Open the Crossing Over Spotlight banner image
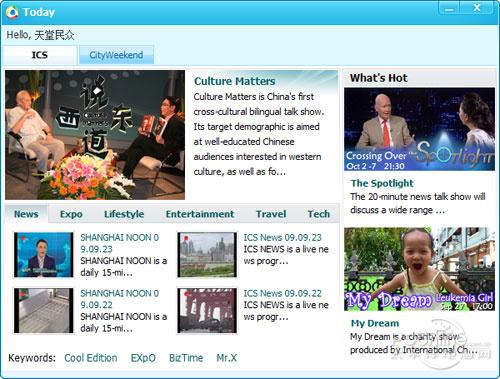500x379 pixels. 419,129
